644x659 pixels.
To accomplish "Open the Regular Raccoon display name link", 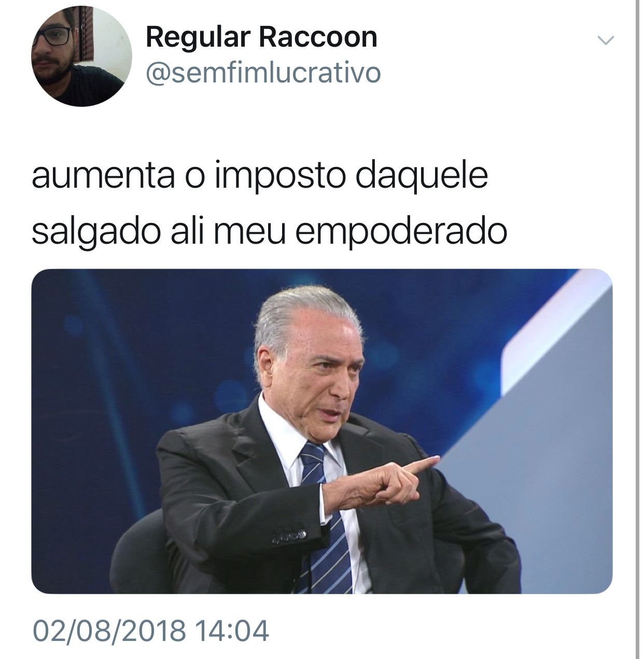I will click(x=261, y=37).
